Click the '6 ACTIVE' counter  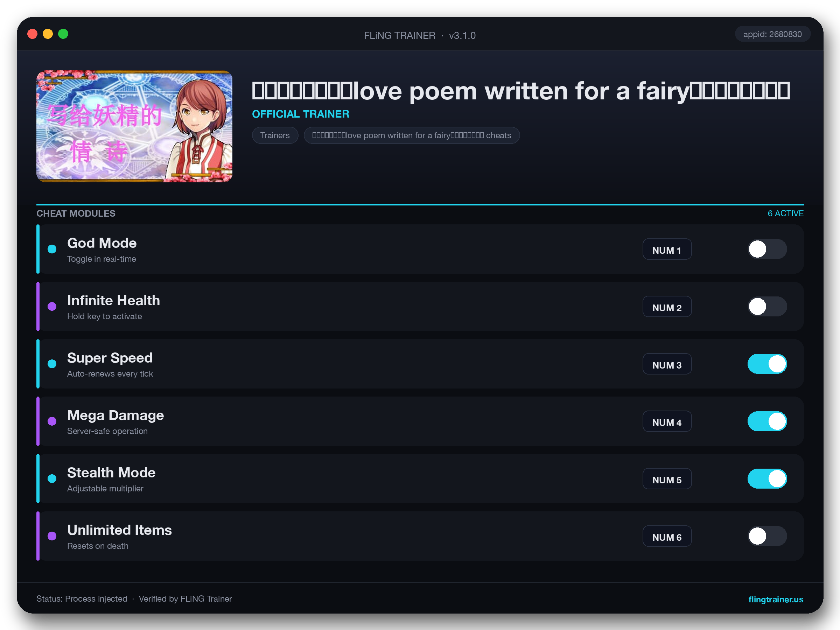coord(786,213)
